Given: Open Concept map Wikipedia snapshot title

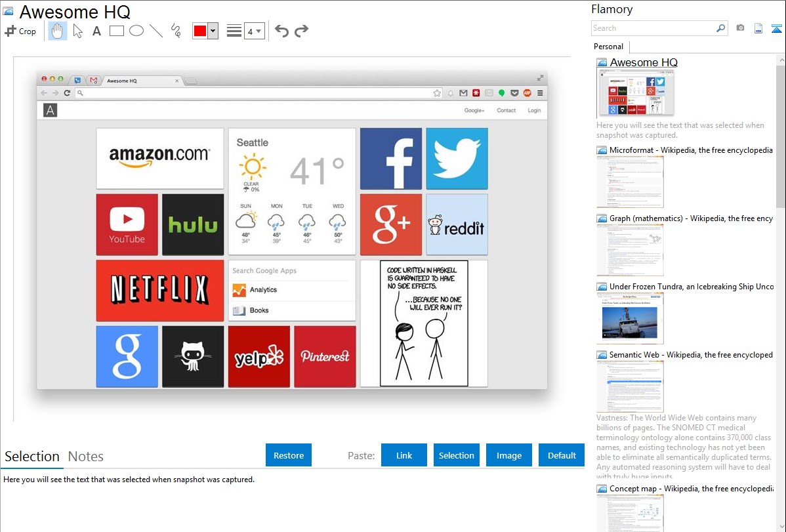Looking at the screenshot, I should pos(691,488).
